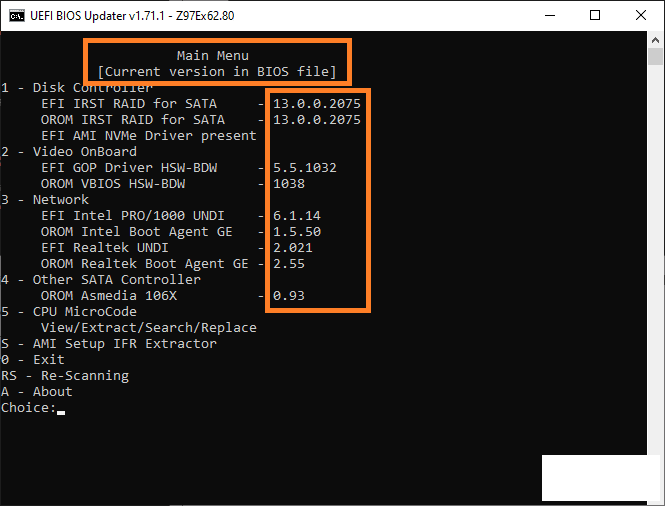Image resolution: width=665 pixels, height=506 pixels.
Task: Minimize the UEFI BIOS Updater window
Action: pyautogui.click(x=550, y=15)
